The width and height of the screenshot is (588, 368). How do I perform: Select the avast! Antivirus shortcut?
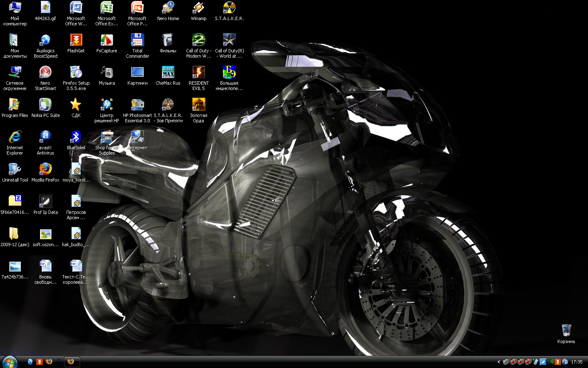(x=45, y=137)
